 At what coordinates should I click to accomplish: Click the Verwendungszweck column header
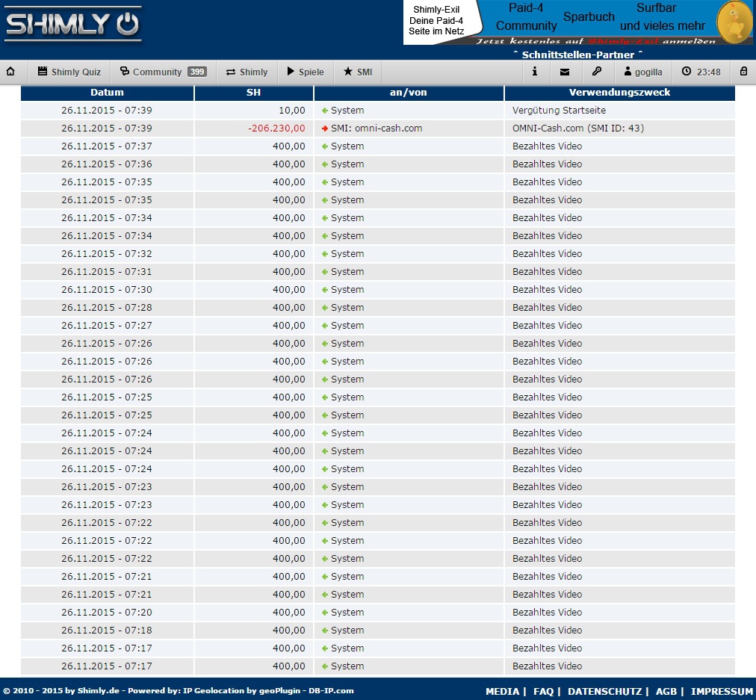pos(619,93)
